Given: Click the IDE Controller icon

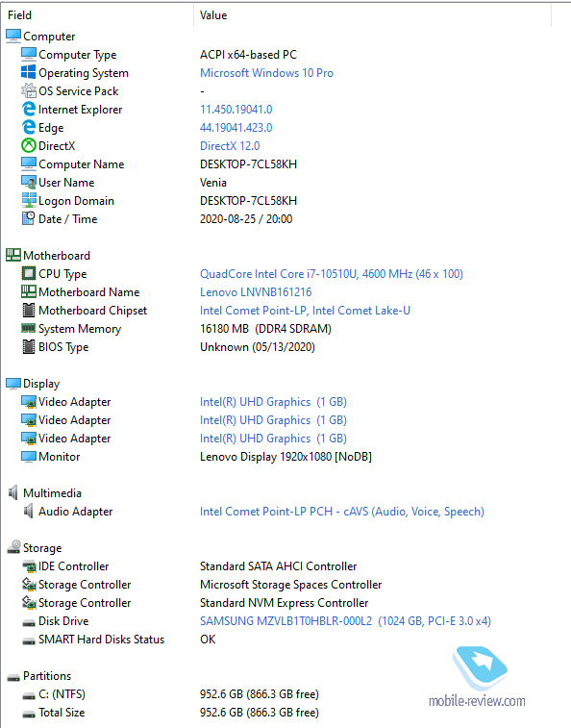Looking at the screenshot, I should 28,566.
